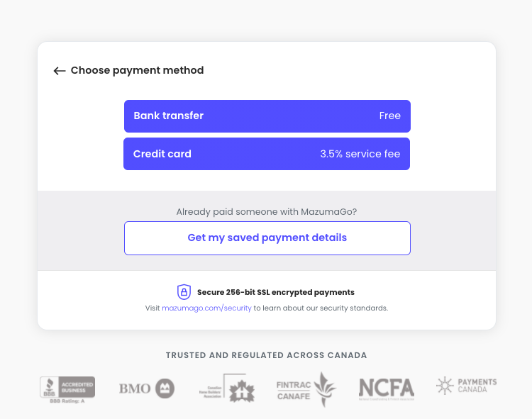Screen dimensions: 532x419
Task: Click the "3.5% service fee" label
Action: click(x=360, y=154)
